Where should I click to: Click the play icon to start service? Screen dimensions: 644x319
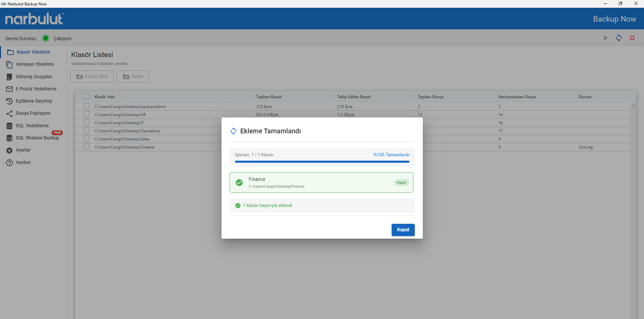(605, 38)
